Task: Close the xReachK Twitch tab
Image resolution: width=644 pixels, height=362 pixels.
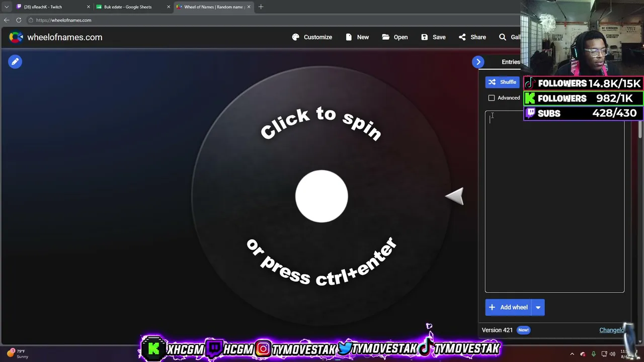Action: click(89, 7)
